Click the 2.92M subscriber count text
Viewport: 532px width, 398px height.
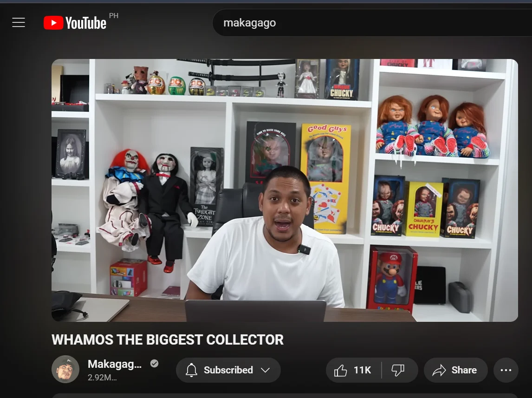tap(102, 377)
